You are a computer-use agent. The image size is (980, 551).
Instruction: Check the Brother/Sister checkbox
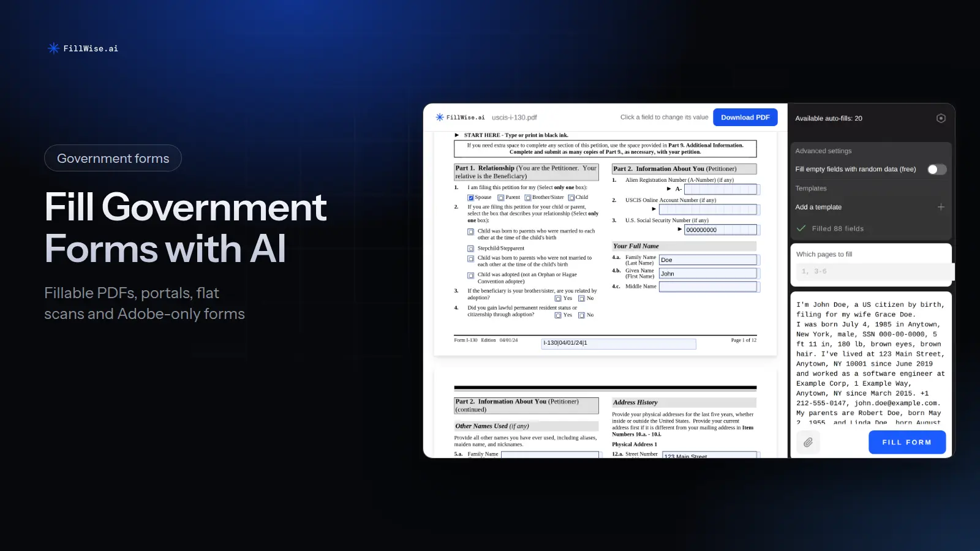pyautogui.click(x=527, y=198)
